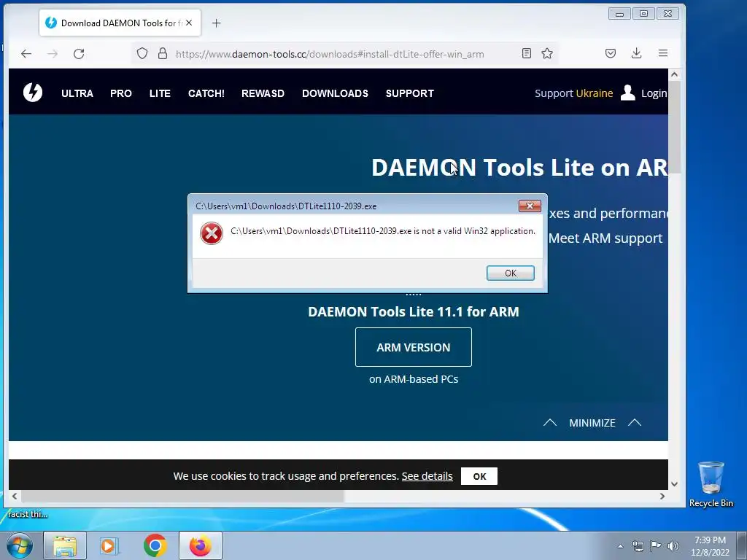Open the DOWNLOADS menu item
The image size is (747, 560).
tap(335, 93)
